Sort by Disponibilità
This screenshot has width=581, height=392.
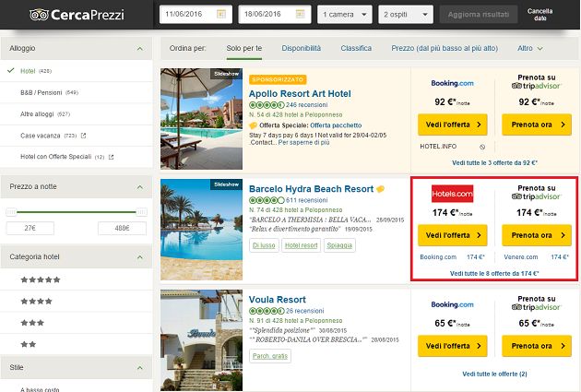[302, 48]
